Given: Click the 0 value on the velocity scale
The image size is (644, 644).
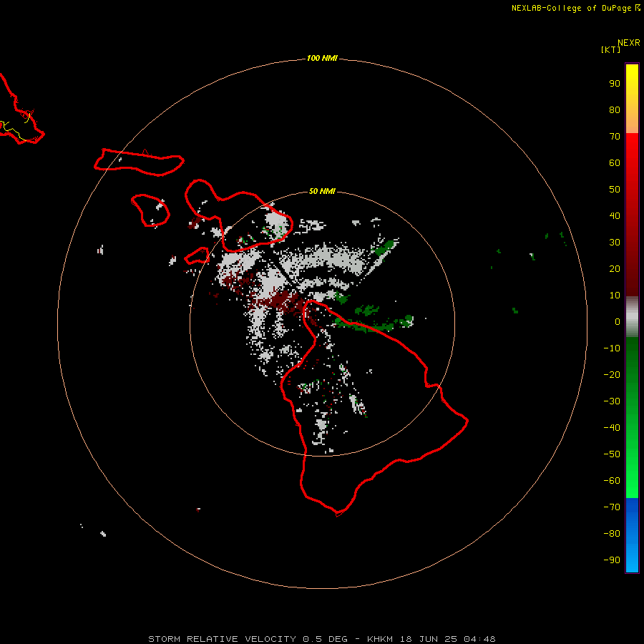Looking at the screenshot, I should 618,321.
